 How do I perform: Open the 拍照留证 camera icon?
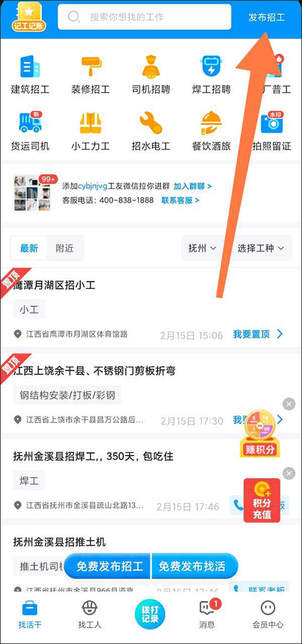(272, 122)
